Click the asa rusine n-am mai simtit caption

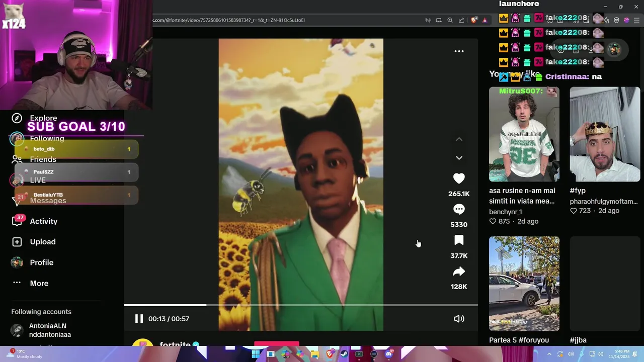522,196
